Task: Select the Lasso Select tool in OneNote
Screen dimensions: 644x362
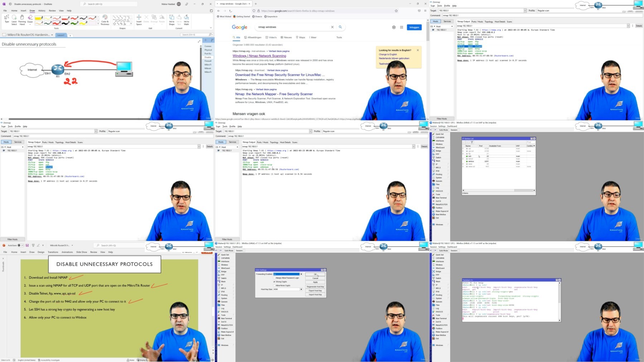Action: (x=14, y=20)
